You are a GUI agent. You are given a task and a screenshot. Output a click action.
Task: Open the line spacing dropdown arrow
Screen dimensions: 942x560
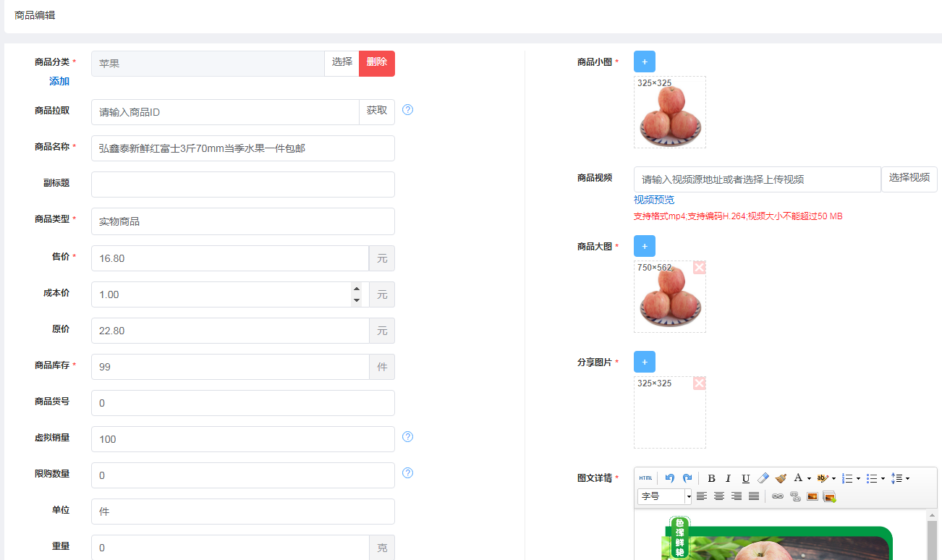907,478
